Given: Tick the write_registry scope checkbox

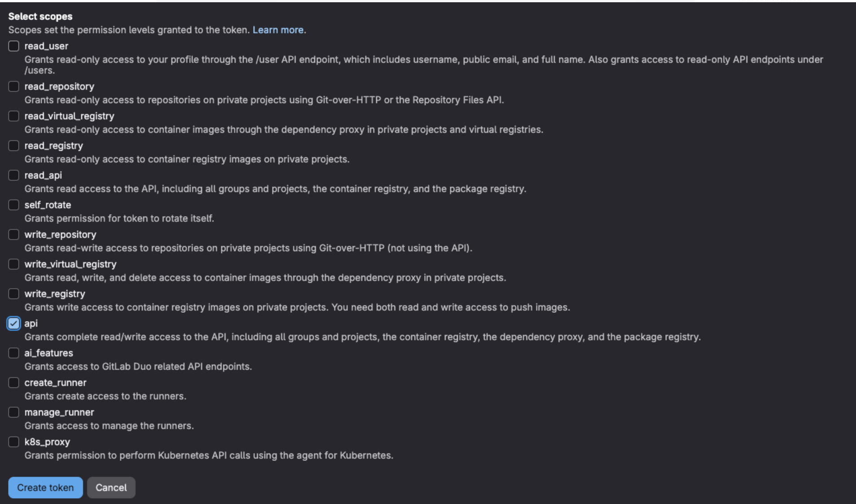Looking at the screenshot, I should (14, 294).
